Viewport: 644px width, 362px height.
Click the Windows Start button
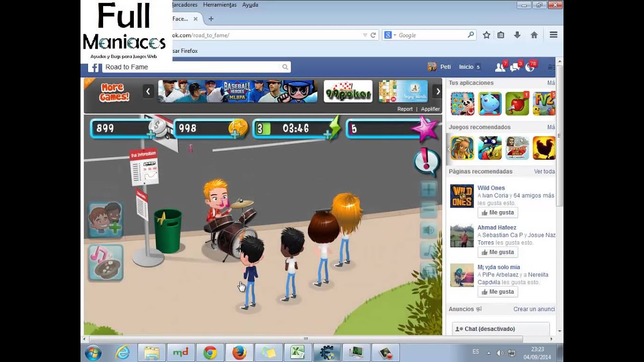coord(94,353)
